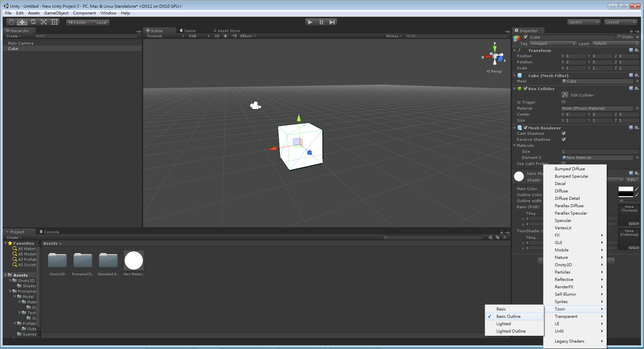Open Element 0 material picker circle
The width and height of the screenshot is (644, 349).
[x=637, y=158]
